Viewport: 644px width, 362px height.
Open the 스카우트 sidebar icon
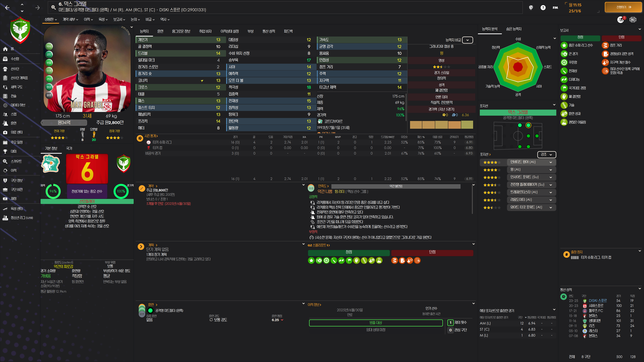point(5,161)
